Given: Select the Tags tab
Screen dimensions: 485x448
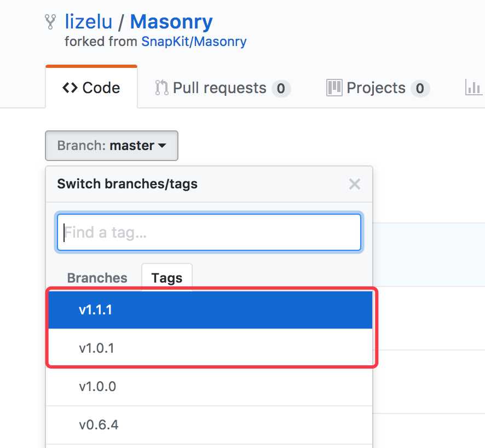Looking at the screenshot, I should [167, 278].
